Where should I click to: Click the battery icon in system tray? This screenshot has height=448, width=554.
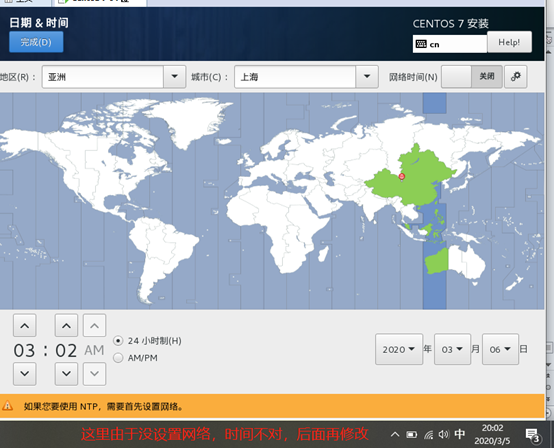(x=411, y=435)
